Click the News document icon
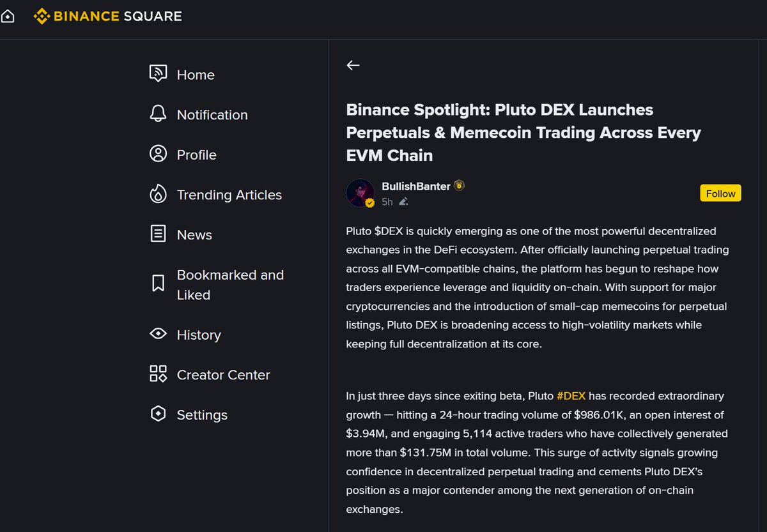767x532 pixels. click(x=158, y=234)
